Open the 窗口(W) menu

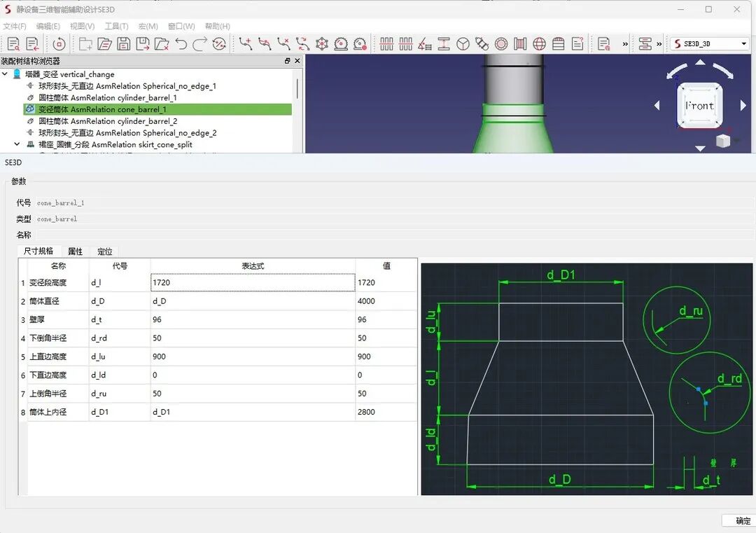(181, 26)
